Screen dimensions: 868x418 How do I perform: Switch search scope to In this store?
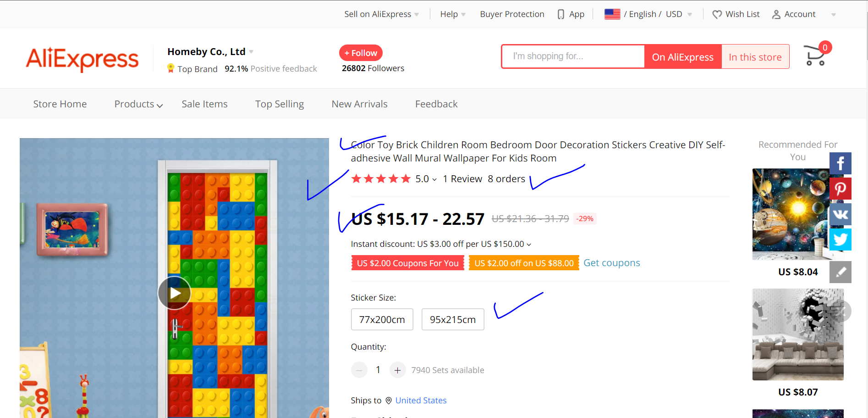[755, 57]
